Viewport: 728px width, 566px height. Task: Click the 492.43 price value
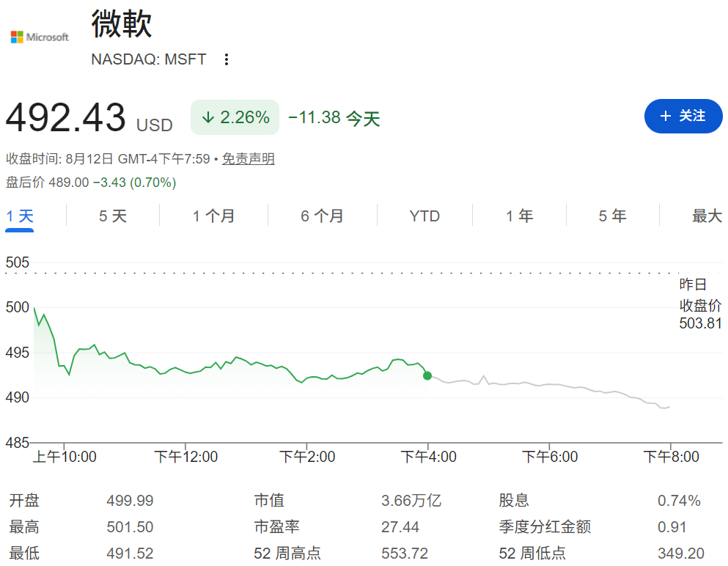click(65, 117)
